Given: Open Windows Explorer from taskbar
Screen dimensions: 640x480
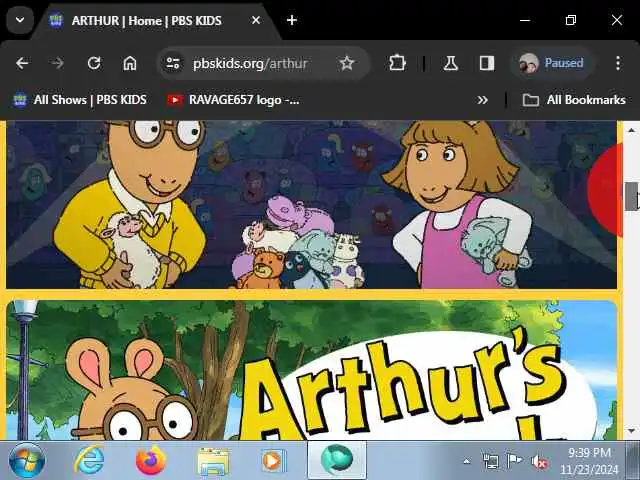Looking at the screenshot, I should coord(213,461).
